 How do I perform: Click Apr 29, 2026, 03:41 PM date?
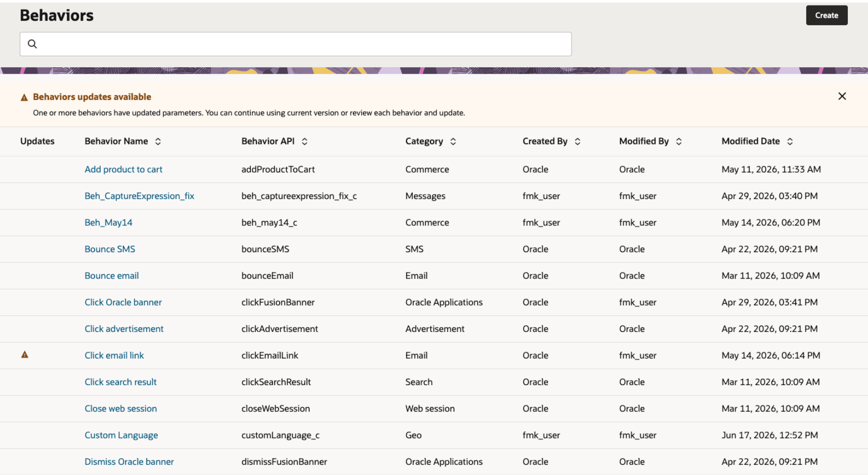click(770, 302)
